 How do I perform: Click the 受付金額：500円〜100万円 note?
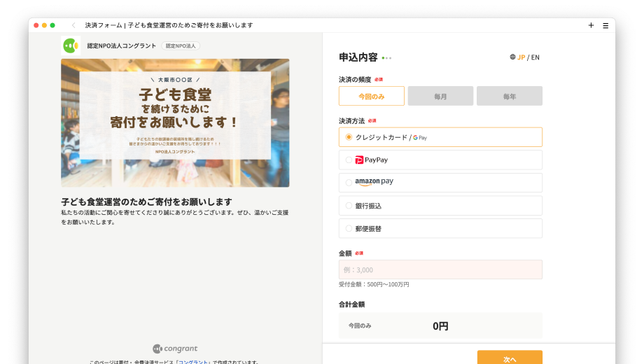click(x=374, y=284)
